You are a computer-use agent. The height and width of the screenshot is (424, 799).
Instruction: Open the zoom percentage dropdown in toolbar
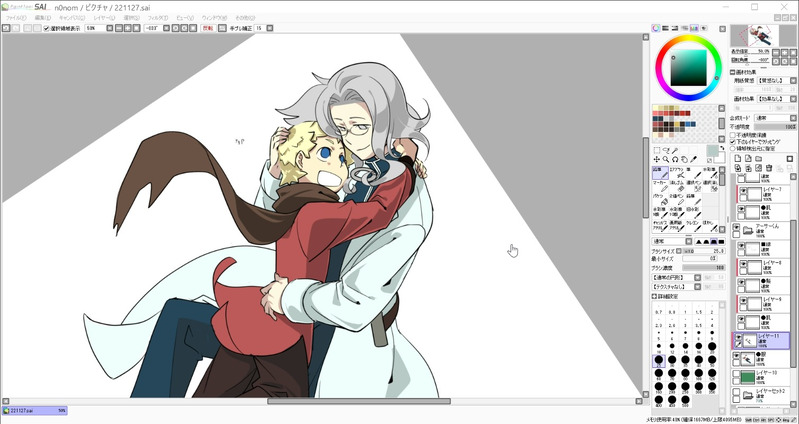(110, 28)
